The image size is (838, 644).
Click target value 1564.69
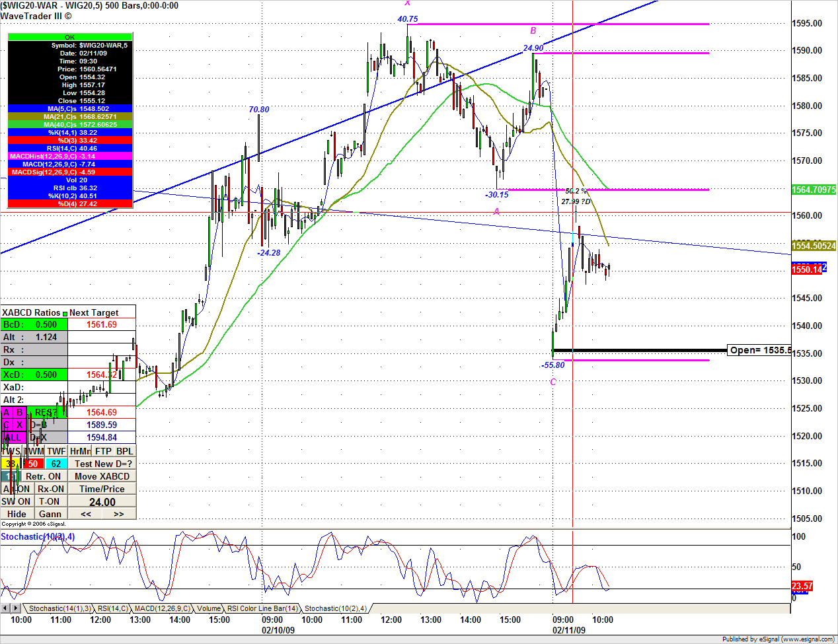102,412
